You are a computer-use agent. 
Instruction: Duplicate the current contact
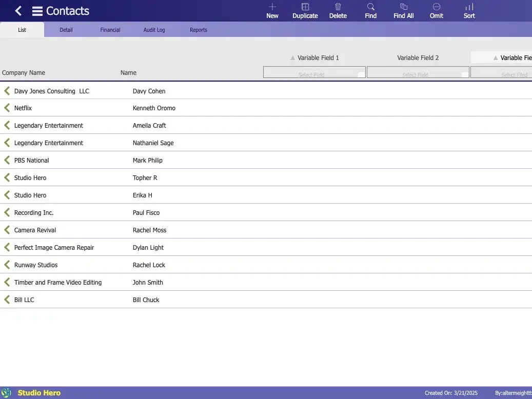(x=305, y=11)
